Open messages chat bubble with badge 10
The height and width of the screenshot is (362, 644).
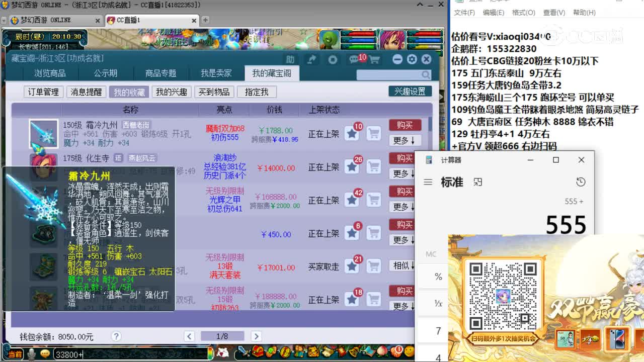coord(354,59)
